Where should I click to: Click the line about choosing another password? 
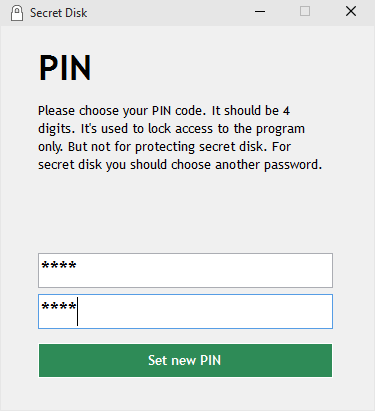[x=180, y=165]
